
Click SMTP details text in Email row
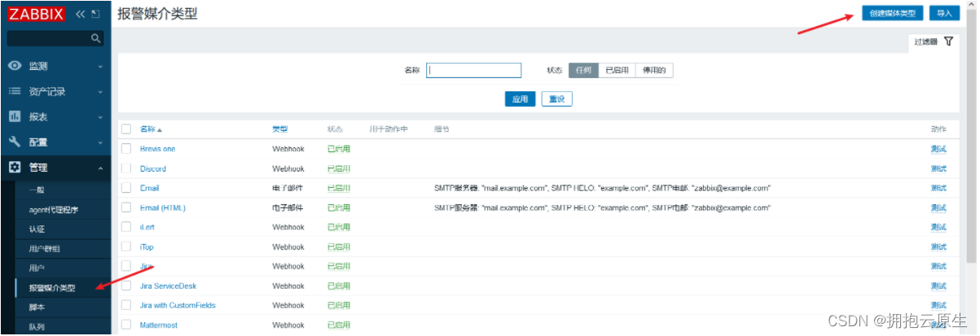[603, 188]
